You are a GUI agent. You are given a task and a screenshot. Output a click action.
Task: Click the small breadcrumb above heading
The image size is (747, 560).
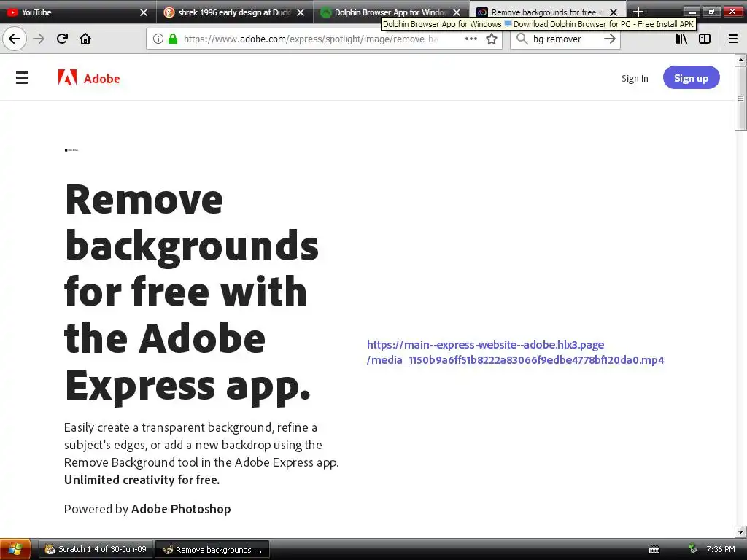click(x=71, y=150)
